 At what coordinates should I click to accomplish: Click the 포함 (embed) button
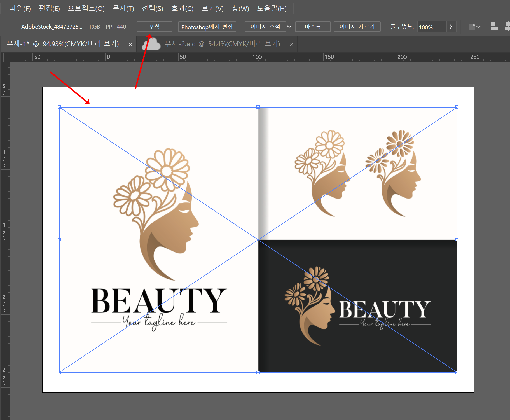154,27
